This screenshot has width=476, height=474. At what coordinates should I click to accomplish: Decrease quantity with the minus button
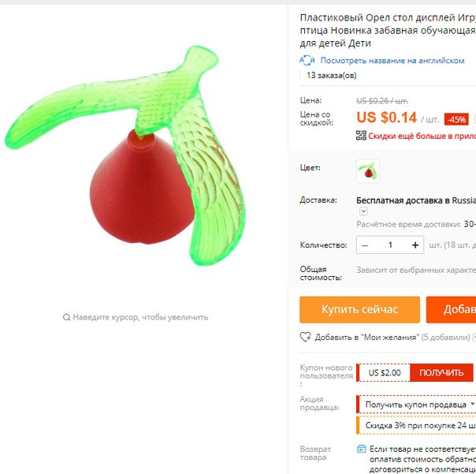click(365, 245)
